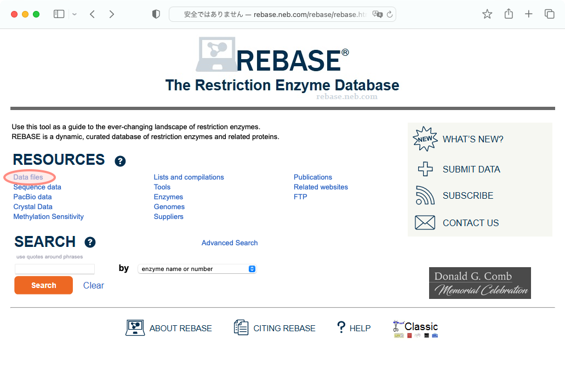Go forward with the browser forward arrow
The image size is (565, 392).
tap(112, 14)
